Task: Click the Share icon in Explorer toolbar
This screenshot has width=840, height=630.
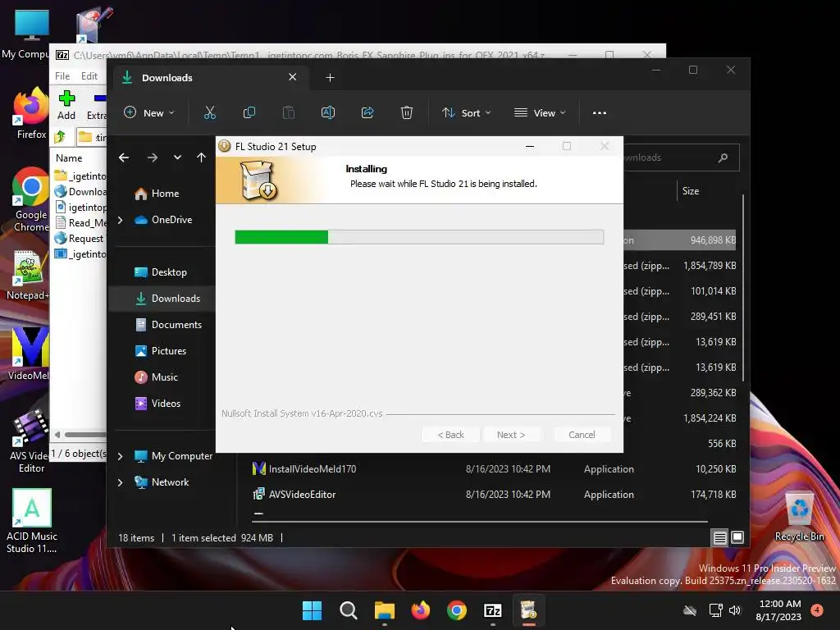Action: point(367,112)
